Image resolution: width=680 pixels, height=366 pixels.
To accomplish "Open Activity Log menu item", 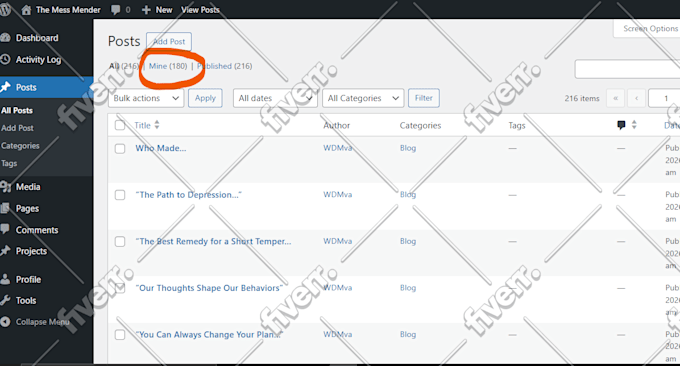I will pyautogui.click(x=38, y=59).
